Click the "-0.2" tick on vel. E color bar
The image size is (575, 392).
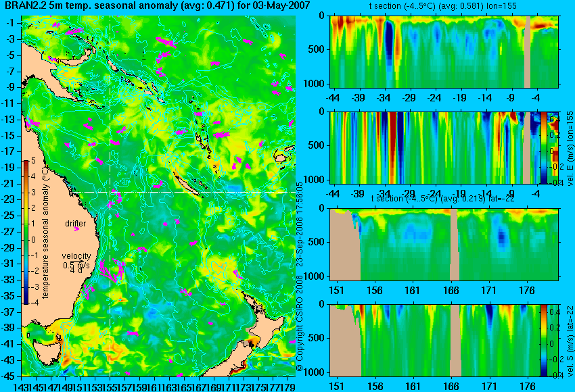pyautogui.click(x=556, y=166)
